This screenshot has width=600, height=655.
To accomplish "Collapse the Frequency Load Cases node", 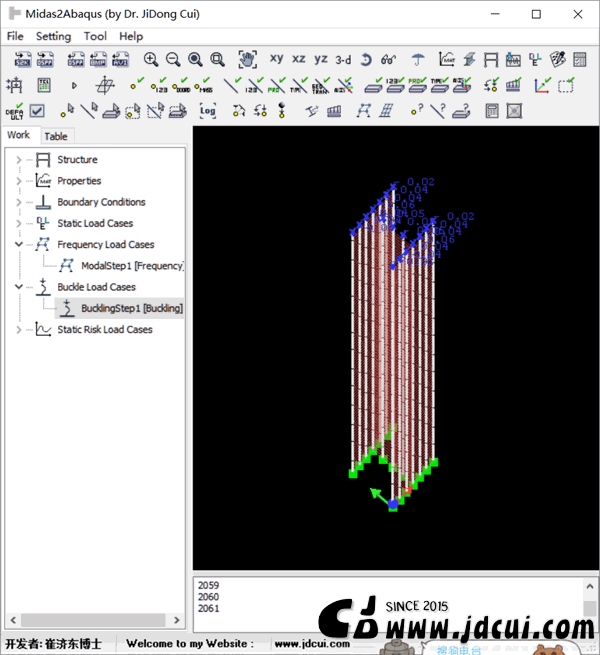I will (19, 244).
